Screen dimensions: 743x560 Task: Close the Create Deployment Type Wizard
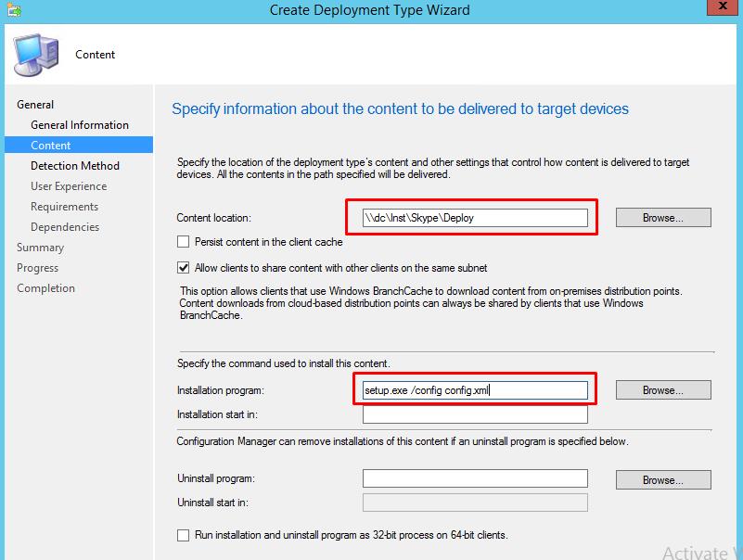[721, 9]
